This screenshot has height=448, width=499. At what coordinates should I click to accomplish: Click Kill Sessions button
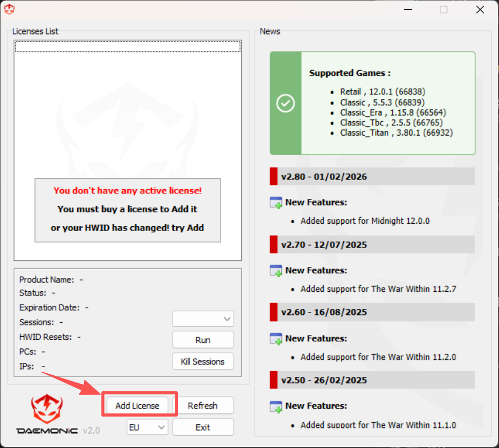(x=203, y=361)
